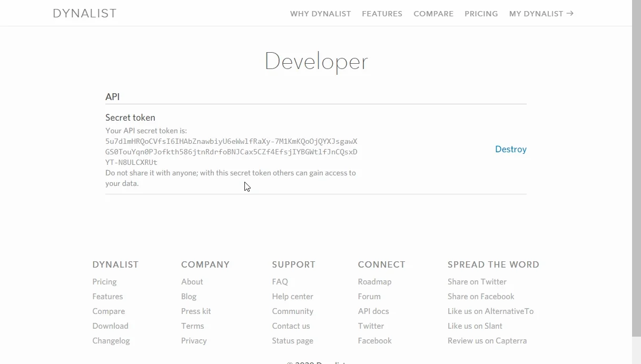
Task: Open the About link
Action: point(192,282)
